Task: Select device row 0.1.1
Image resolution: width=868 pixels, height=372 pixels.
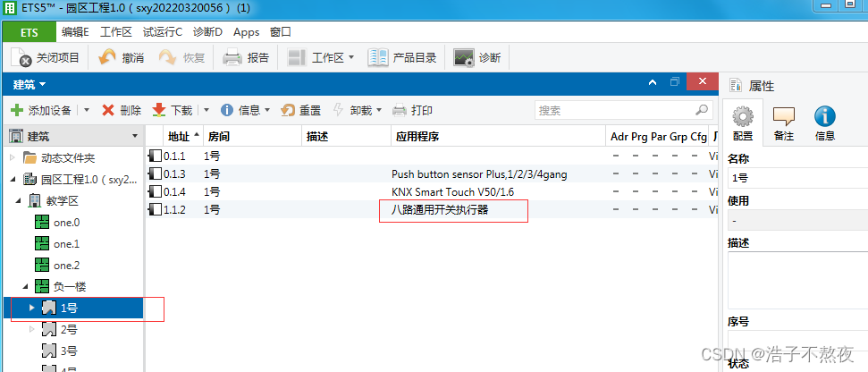Action: pos(431,156)
